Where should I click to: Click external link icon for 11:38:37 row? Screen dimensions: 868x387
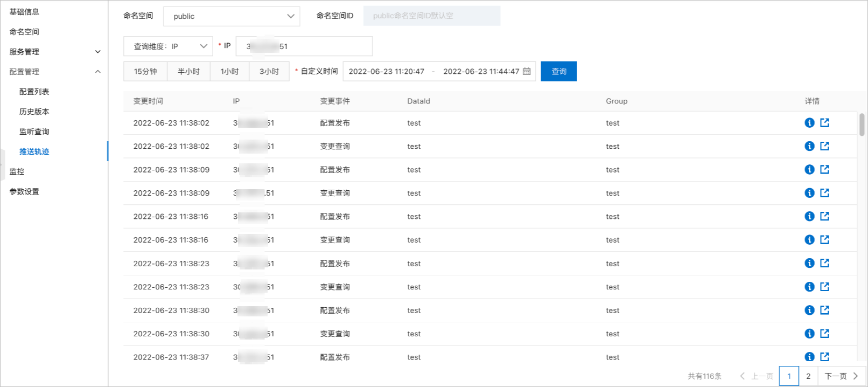[x=824, y=357]
